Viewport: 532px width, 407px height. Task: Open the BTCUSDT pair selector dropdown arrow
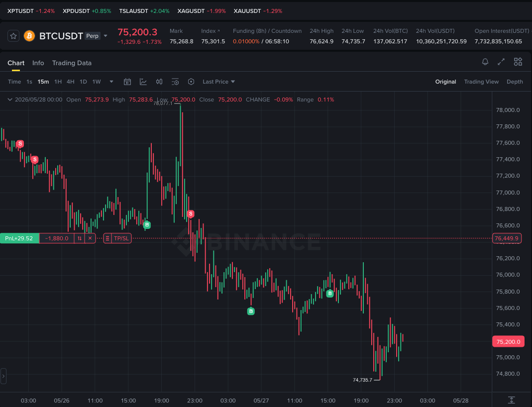106,36
